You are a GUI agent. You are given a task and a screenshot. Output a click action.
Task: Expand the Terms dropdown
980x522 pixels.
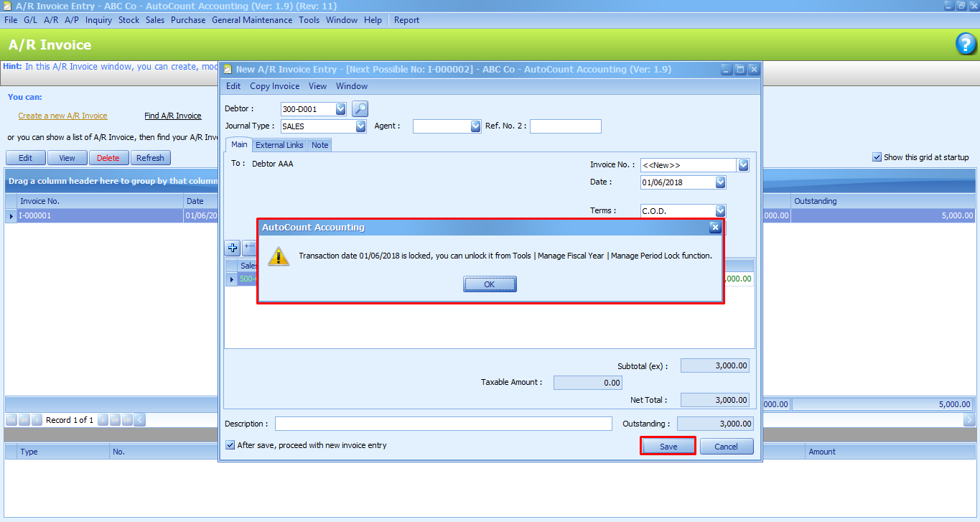pos(720,211)
